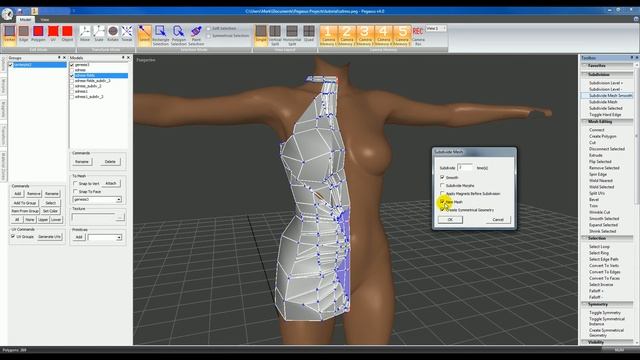Click Subdivide Mesh Smooth in Toolbox
The image size is (640, 360).
click(610, 96)
